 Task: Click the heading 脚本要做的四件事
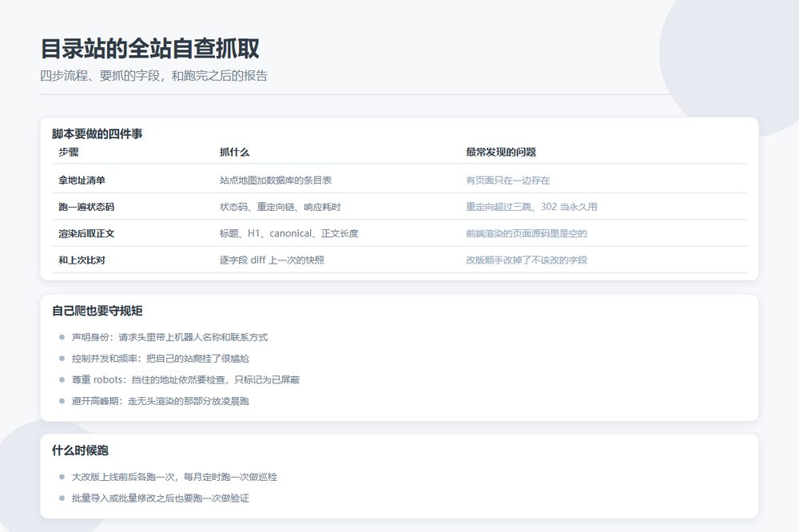pyautogui.click(x=97, y=134)
